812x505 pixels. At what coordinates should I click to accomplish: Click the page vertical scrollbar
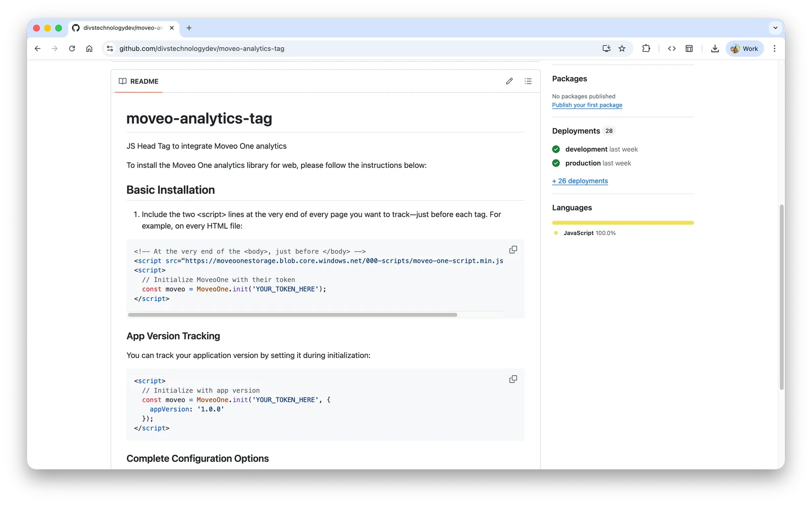pyautogui.click(x=782, y=297)
